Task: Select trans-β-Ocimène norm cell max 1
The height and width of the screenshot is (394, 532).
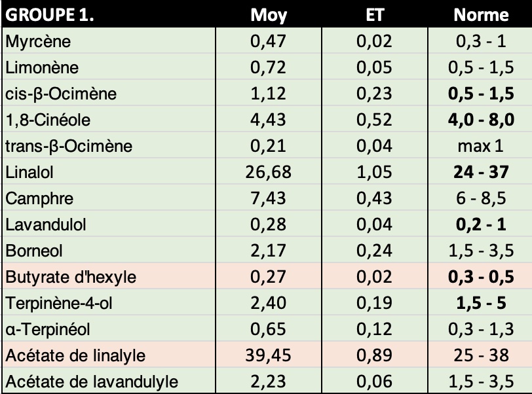Action: (x=480, y=146)
